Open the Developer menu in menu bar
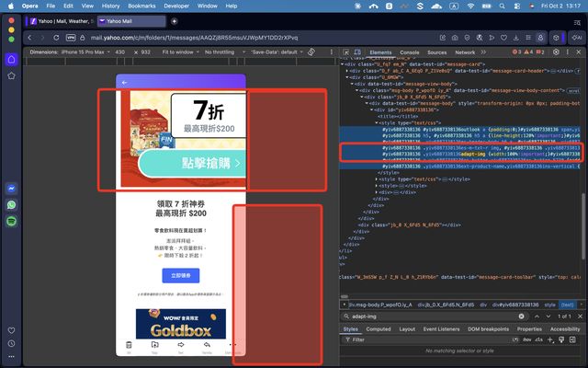This screenshot has width=588, height=368. (176, 6)
